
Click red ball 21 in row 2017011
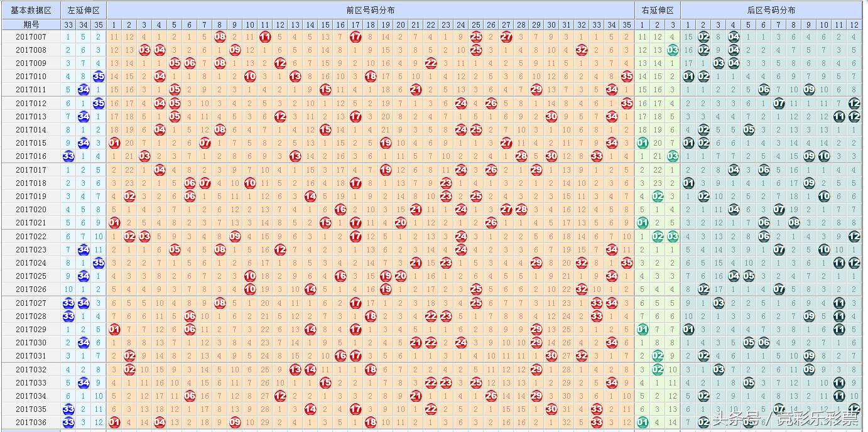click(416, 90)
